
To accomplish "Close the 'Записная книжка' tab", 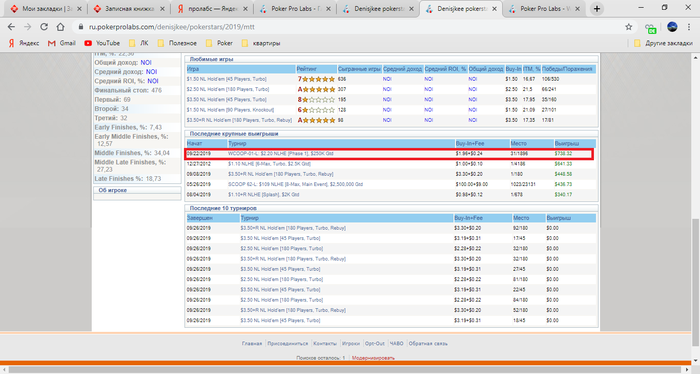I will point(162,9).
